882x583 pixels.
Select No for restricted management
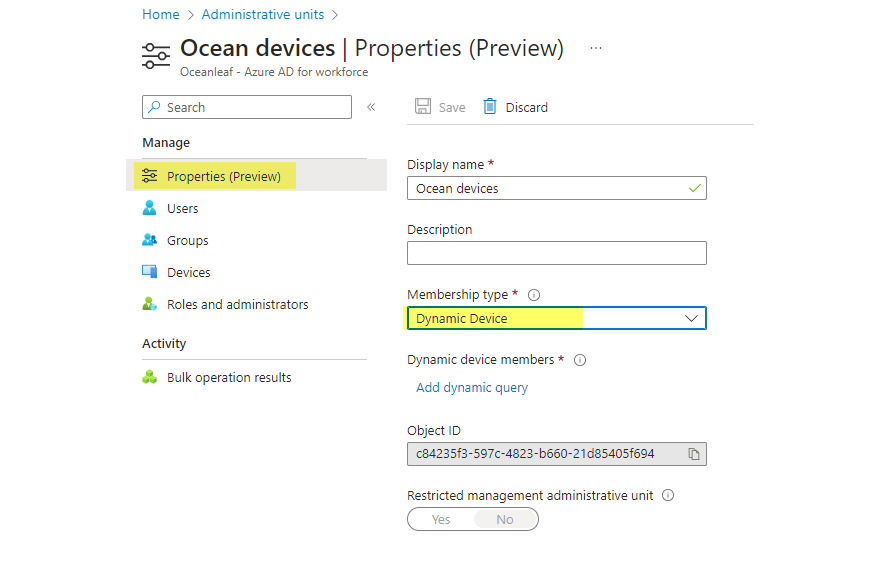click(x=505, y=519)
